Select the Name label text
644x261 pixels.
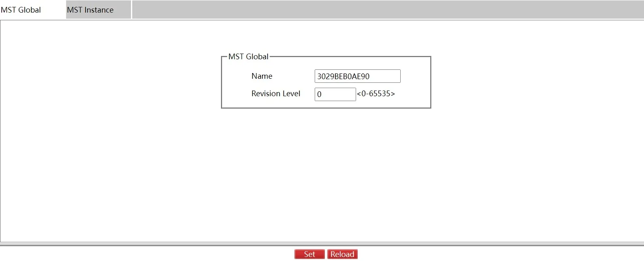click(262, 76)
